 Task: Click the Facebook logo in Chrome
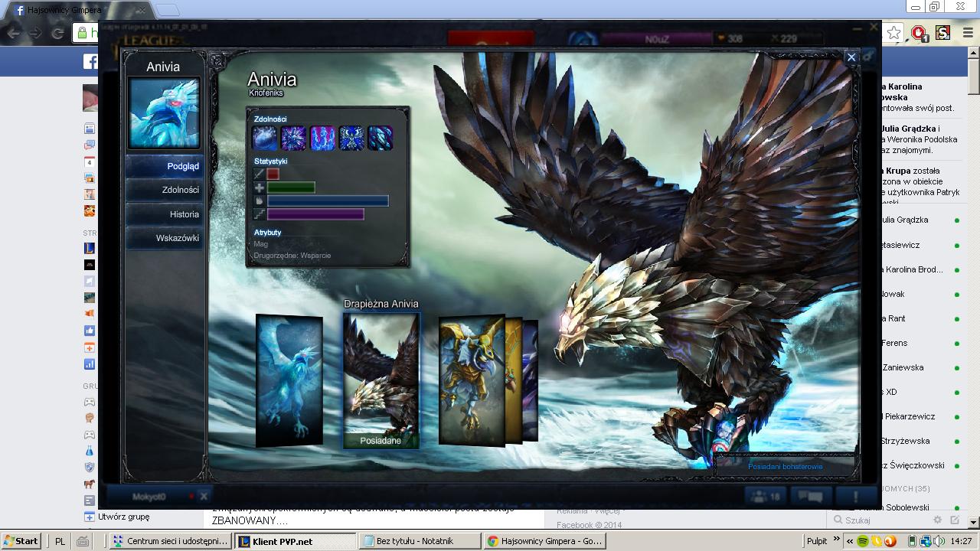90,62
